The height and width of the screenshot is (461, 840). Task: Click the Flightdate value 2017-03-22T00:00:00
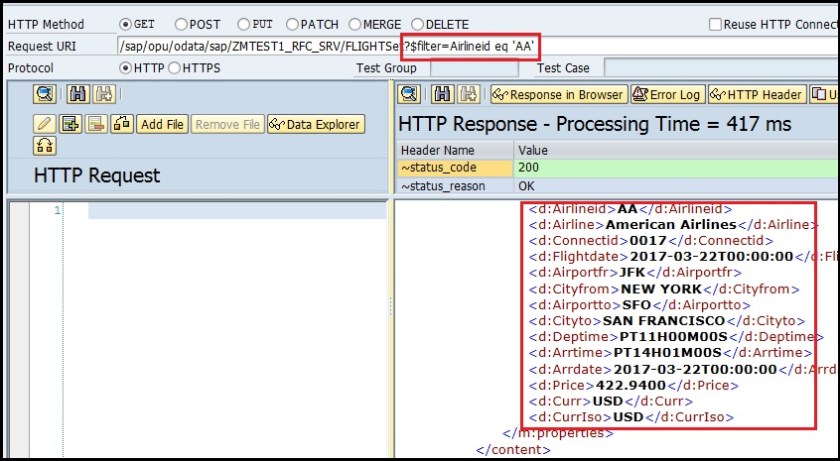click(x=711, y=256)
